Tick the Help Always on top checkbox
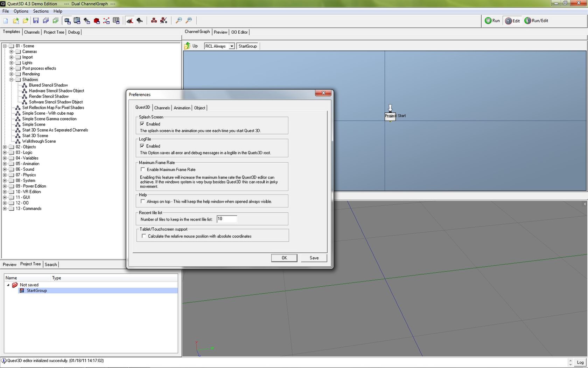This screenshot has height=368, width=588. [x=143, y=201]
